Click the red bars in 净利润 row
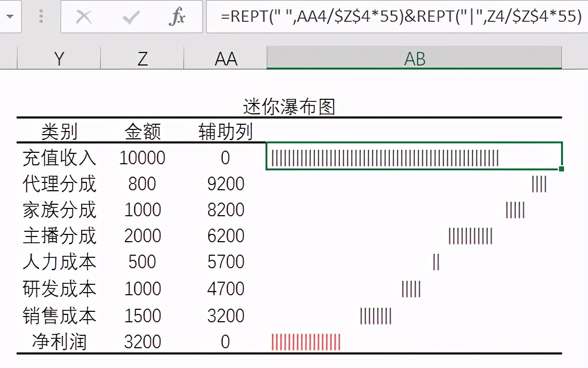The height and width of the screenshot is (368, 588). coord(306,342)
